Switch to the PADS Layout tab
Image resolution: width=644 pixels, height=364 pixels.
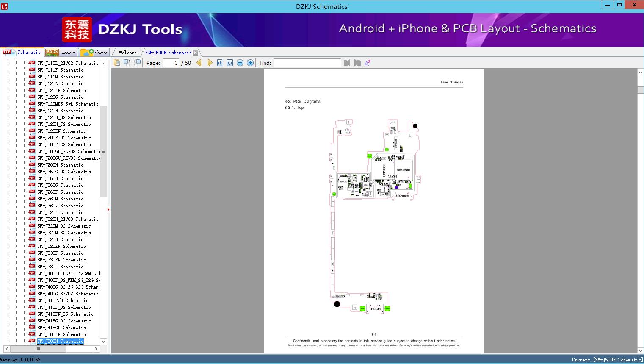(x=61, y=53)
